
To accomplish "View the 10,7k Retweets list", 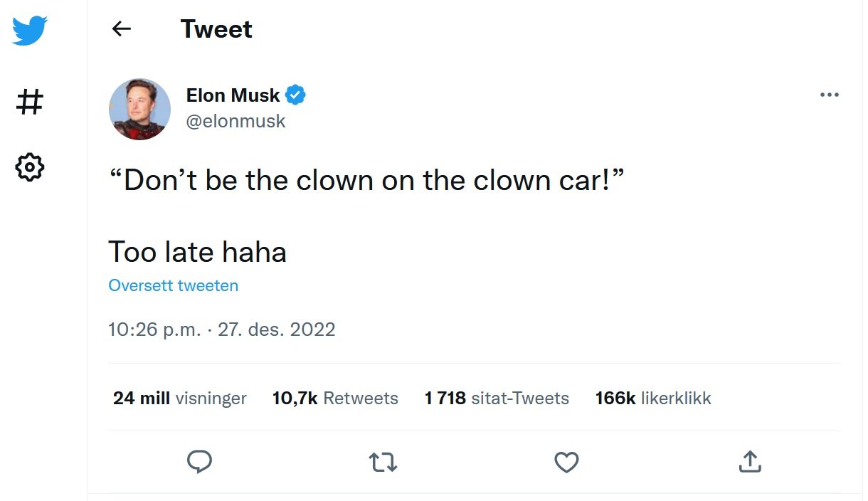I will [334, 399].
